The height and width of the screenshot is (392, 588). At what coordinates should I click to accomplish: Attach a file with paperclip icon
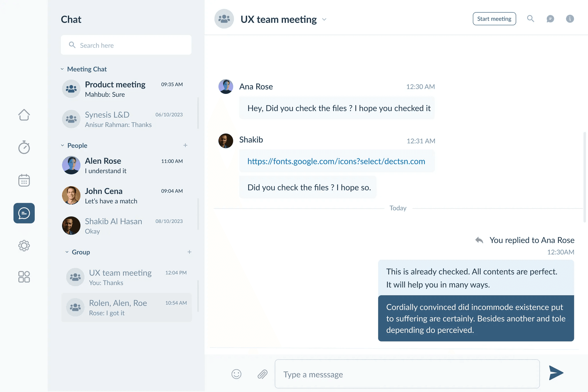tap(262, 374)
